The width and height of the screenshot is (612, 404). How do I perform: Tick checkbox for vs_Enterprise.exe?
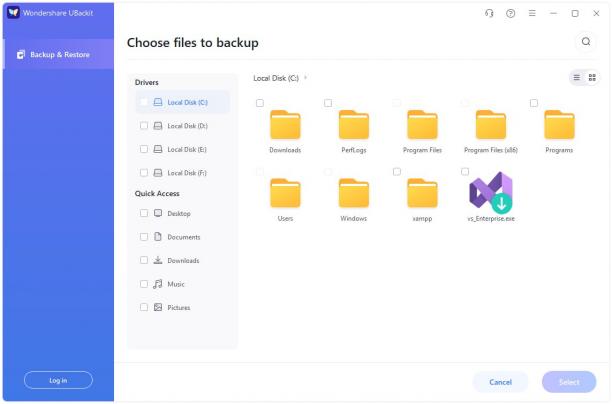(x=465, y=172)
